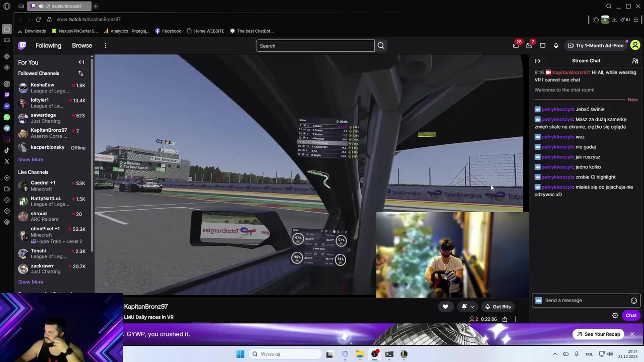The width and height of the screenshot is (644, 362).
Task: Open File Explorer from the taskbar
Action: click(360, 354)
